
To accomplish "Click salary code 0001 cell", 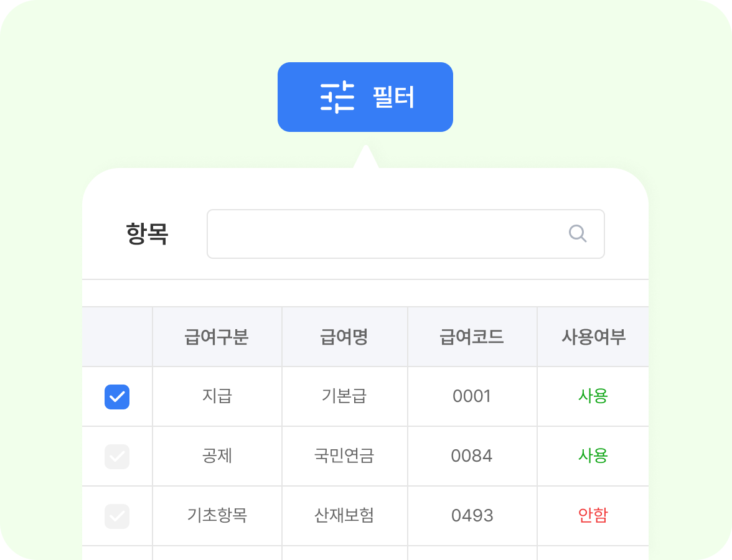I will pos(472,396).
